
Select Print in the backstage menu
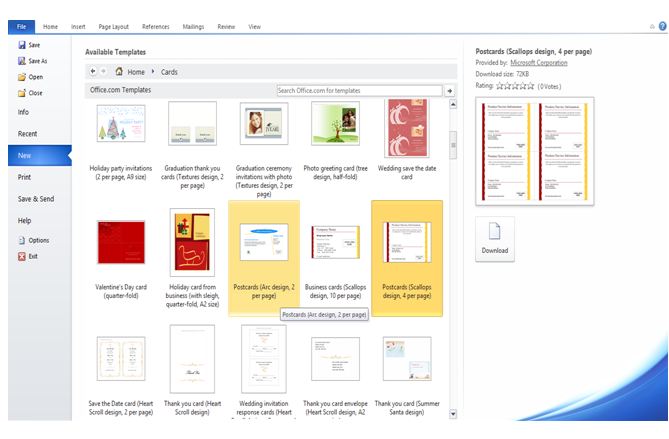pyautogui.click(x=25, y=177)
